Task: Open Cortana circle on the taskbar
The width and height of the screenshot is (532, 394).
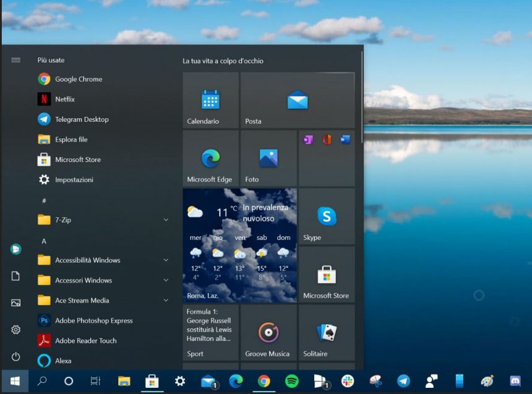Action: (69, 381)
